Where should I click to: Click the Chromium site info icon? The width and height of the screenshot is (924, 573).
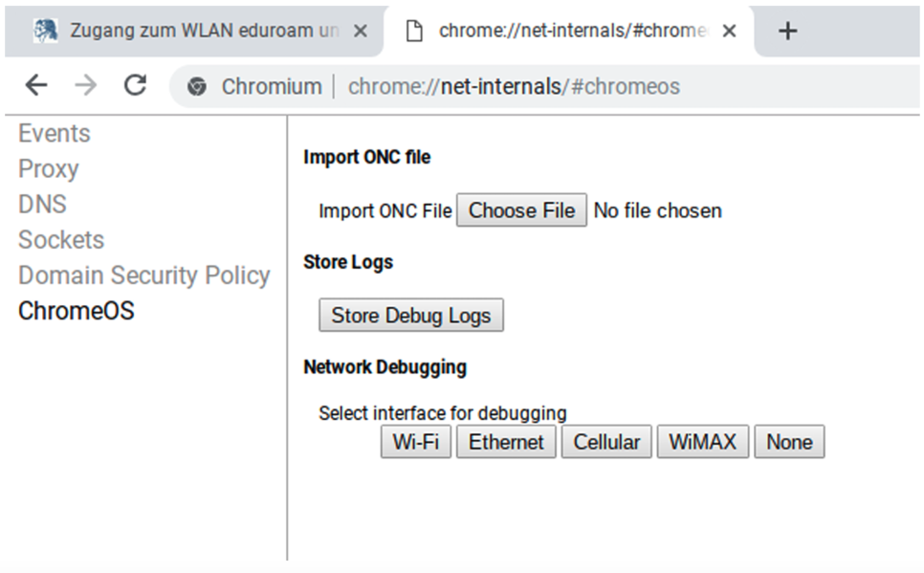pyautogui.click(x=197, y=87)
